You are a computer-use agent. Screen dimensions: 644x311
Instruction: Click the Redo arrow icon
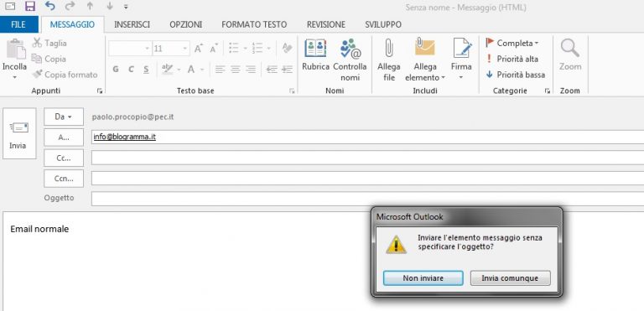70,6
